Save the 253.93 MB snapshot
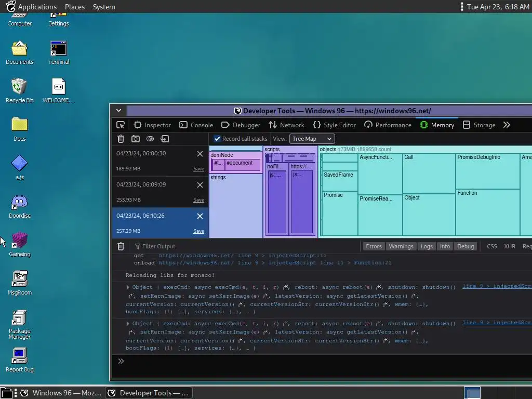 pos(198,200)
